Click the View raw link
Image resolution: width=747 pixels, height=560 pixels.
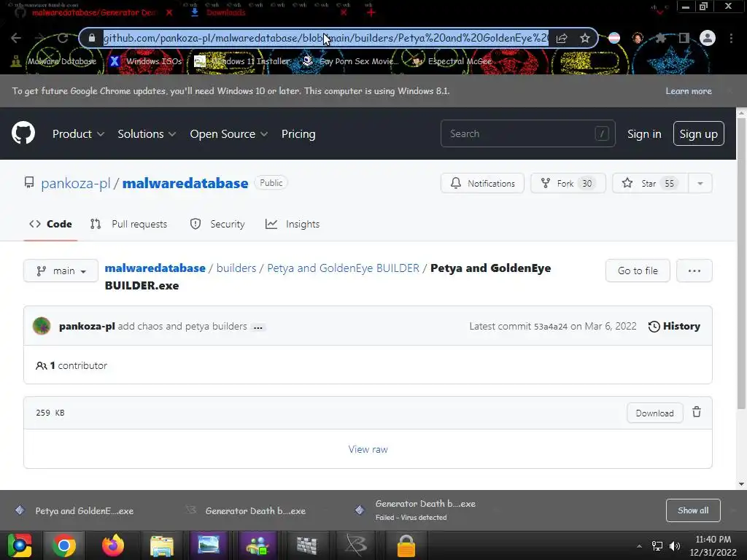(368, 449)
